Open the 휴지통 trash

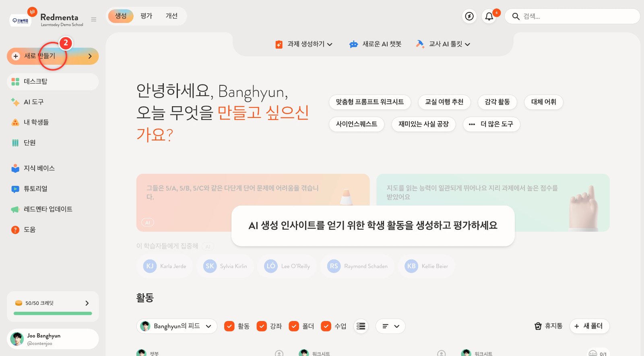548,326
